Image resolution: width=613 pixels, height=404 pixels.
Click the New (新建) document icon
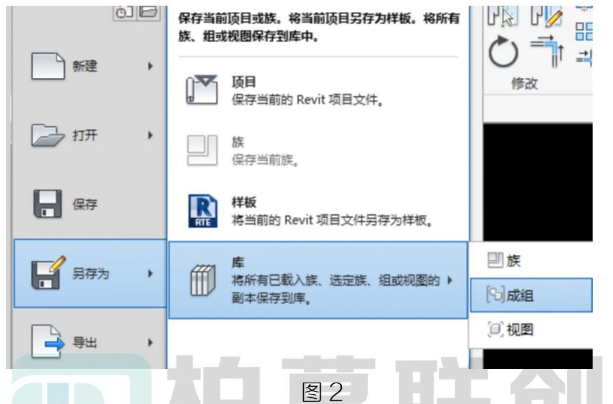(x=48, y=66)
